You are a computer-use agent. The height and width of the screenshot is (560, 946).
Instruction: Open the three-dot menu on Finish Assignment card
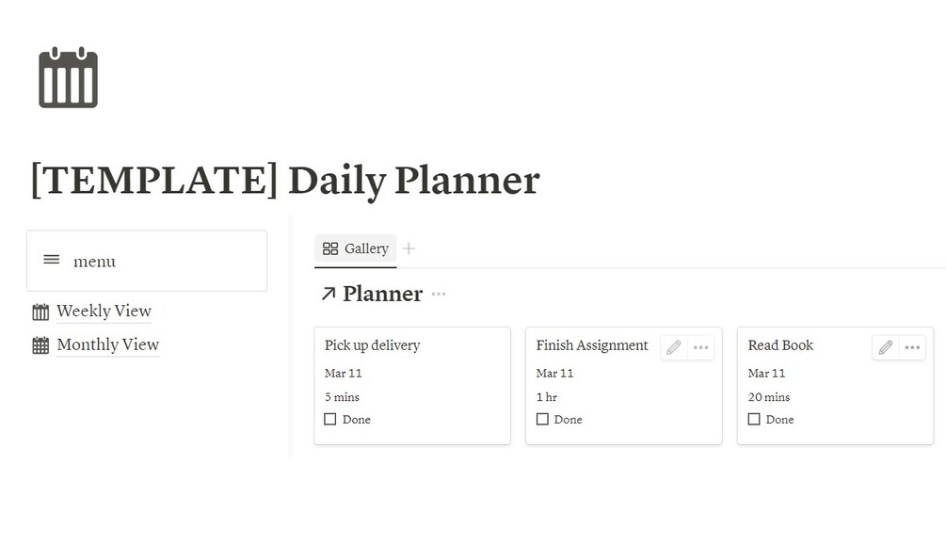700,347
